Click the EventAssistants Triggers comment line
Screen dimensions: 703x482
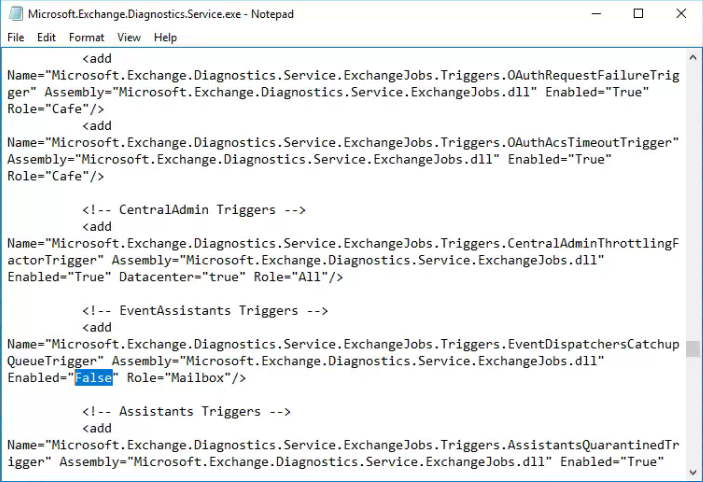pos(205,311)
